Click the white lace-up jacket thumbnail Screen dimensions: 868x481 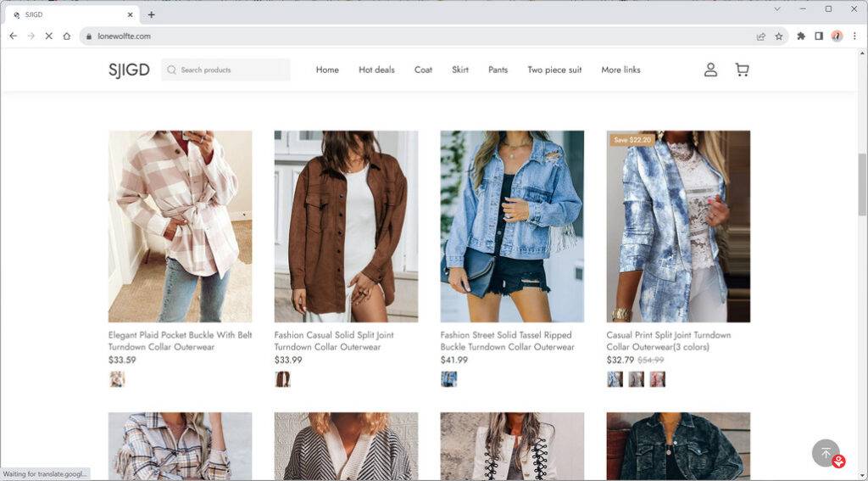pos(512,446)
